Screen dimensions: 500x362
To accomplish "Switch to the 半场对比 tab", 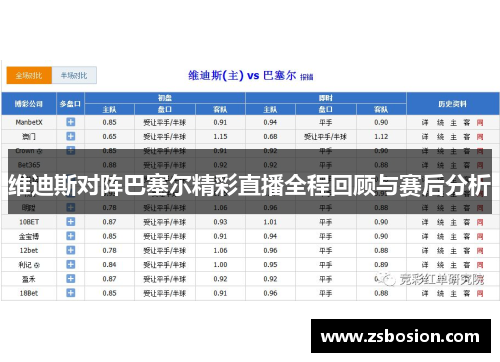I will (x=74, y=75).
